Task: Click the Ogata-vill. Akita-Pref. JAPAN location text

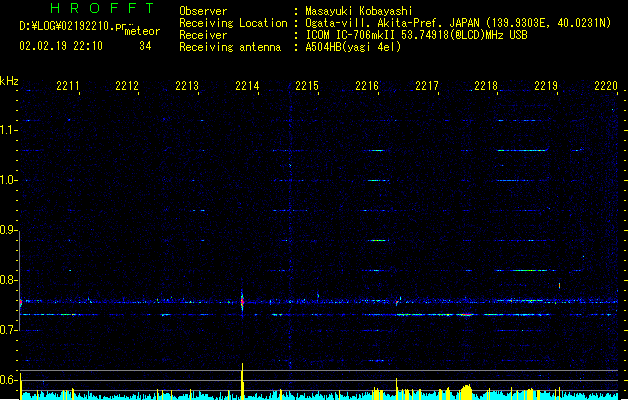Action: click(458, 23)
